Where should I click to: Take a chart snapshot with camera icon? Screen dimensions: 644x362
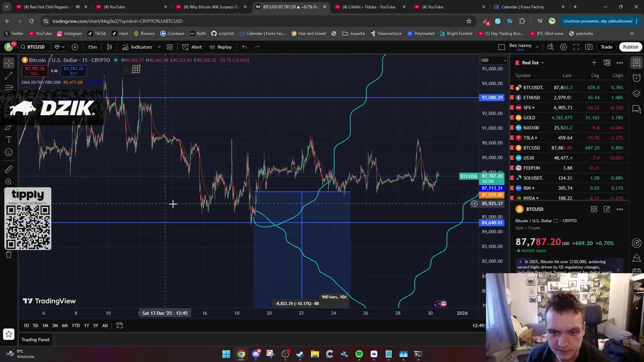(x=589, y=47)
